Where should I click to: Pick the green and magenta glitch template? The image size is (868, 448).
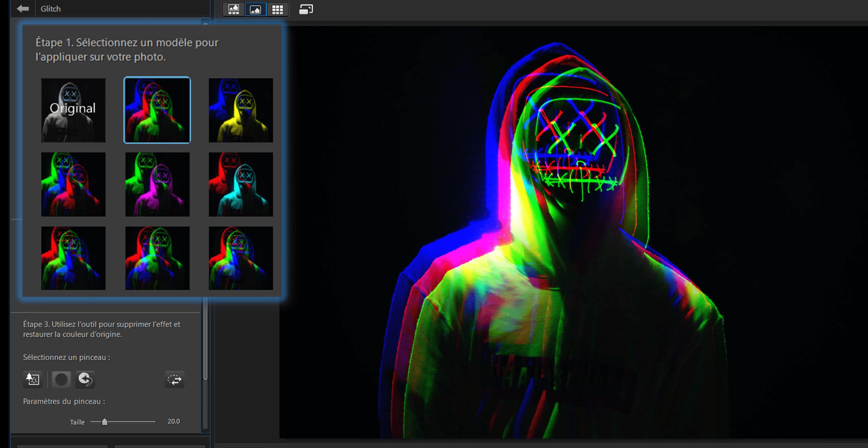pyautogui.click(x=157, y=184)
